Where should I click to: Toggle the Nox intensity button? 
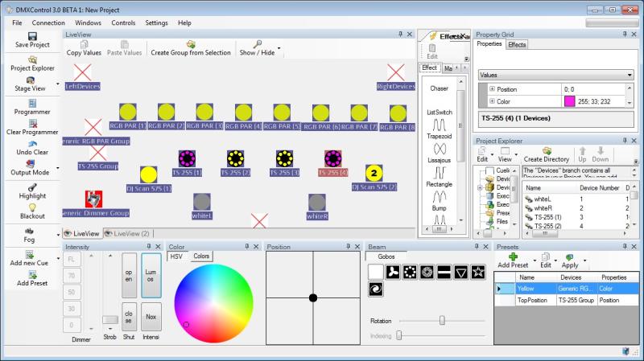(x=151, y=317)
